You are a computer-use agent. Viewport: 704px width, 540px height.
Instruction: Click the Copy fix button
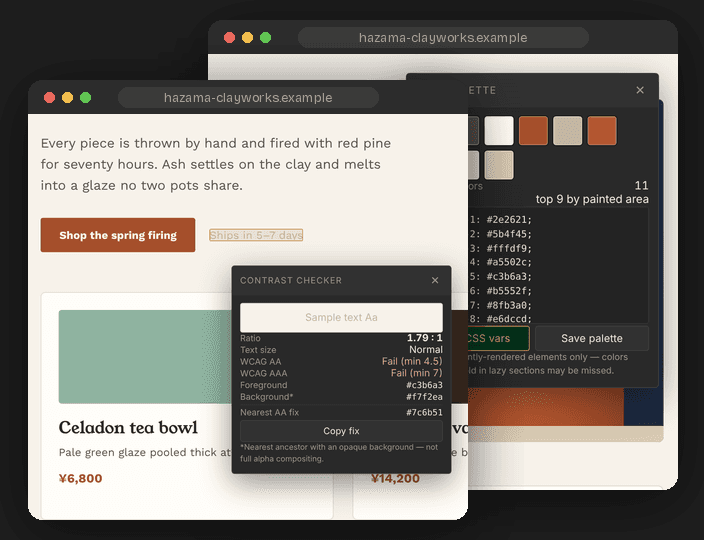[x=341, y=431]
